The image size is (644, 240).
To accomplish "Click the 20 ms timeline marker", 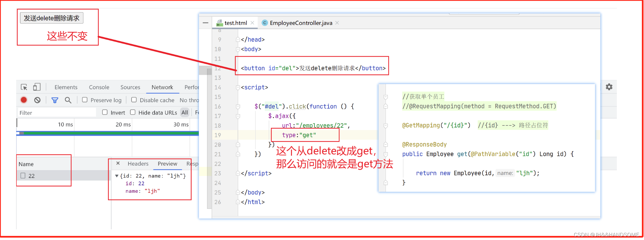I will pos(123,125).
